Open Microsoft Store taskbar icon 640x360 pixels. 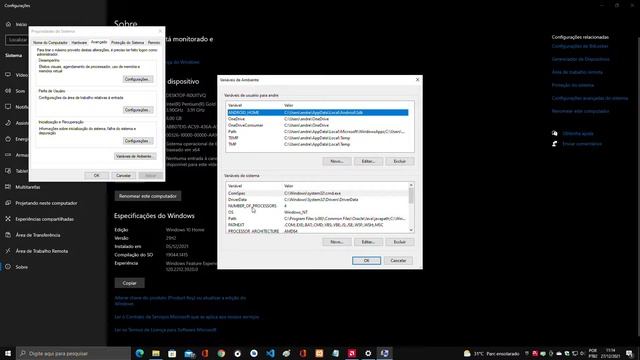172,353
